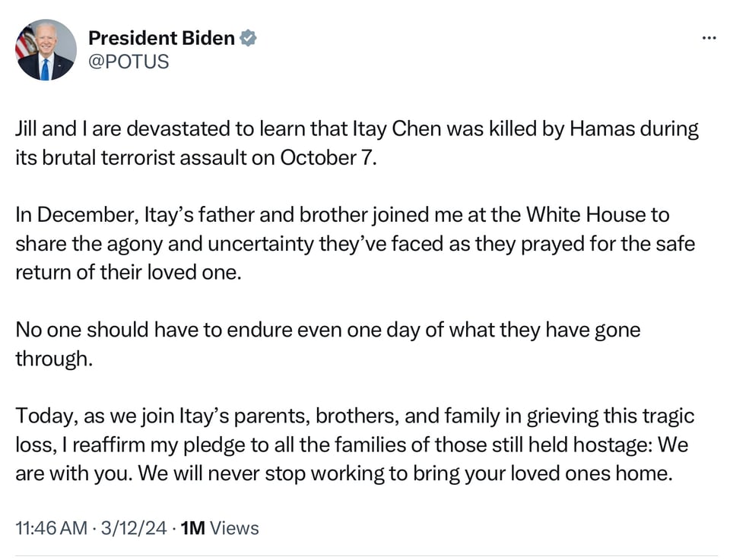Click President Biden's profile avatar photo
Viewport: 730px width, 560px height.
(x=46, y=50)
